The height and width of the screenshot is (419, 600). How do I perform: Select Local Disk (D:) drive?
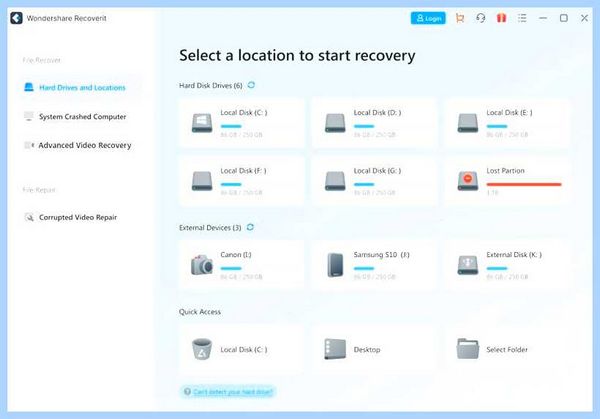pos(375,123)
